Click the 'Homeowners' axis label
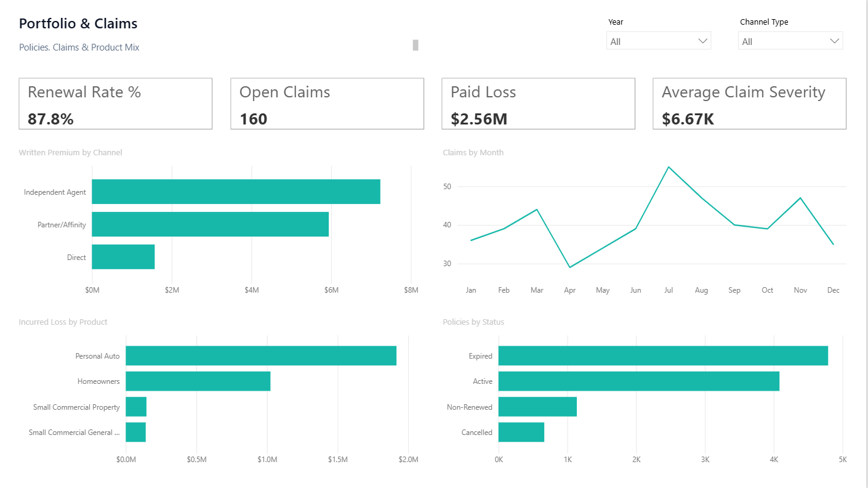The height and width of the screenshot is (488, 868). (x=98, y=381)
